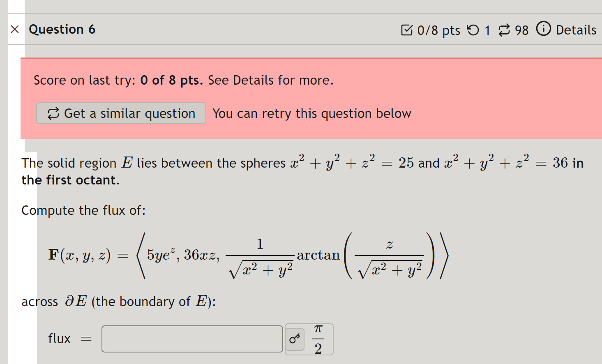Click the score checkbox icon beside 0/8 pts
Viewport: 602px width, 364px height.
coord(406,30)
